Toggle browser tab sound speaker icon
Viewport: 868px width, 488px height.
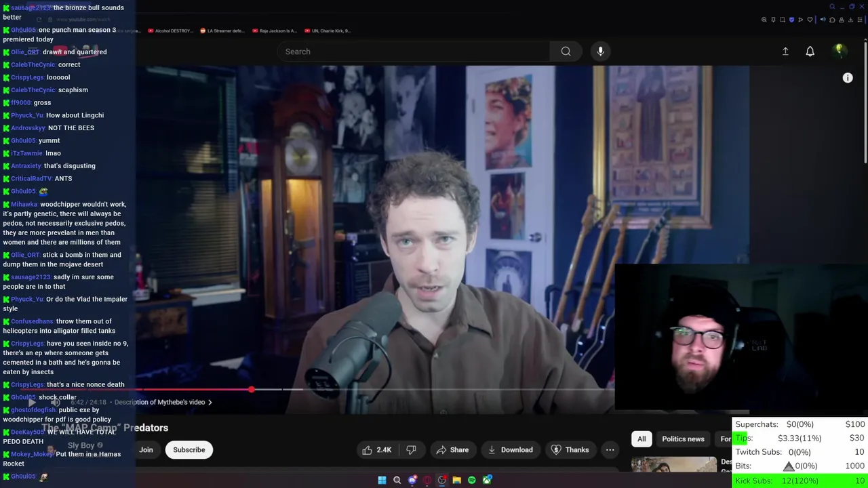[823, 20]
